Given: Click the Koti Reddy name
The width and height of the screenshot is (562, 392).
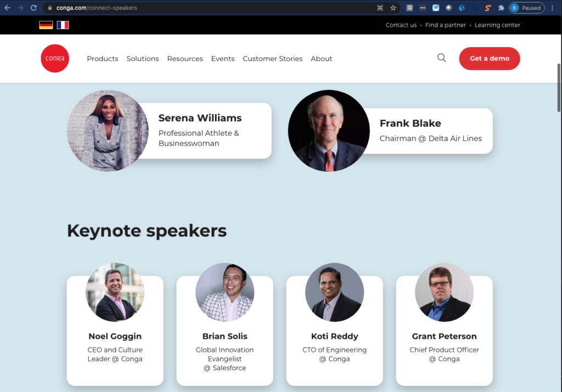Looking at the screenshot, I should coord(334,337).
